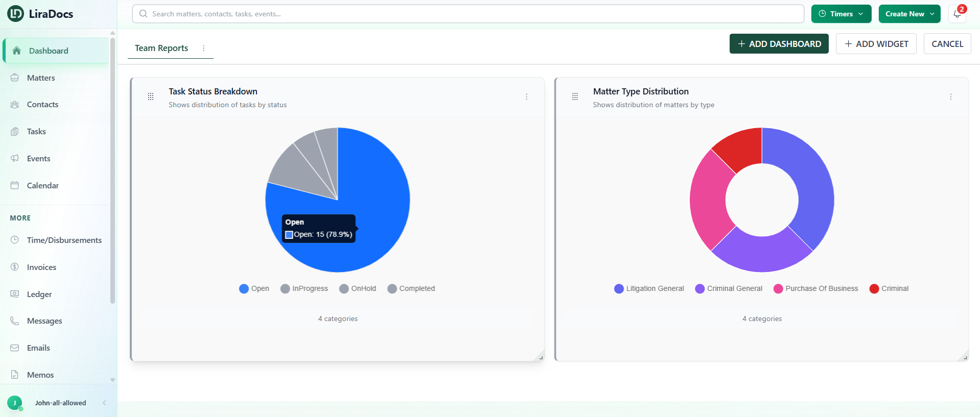Click the search matters input field
The image size is (980, 417).
pyautogui.click(x=468, y=14)
